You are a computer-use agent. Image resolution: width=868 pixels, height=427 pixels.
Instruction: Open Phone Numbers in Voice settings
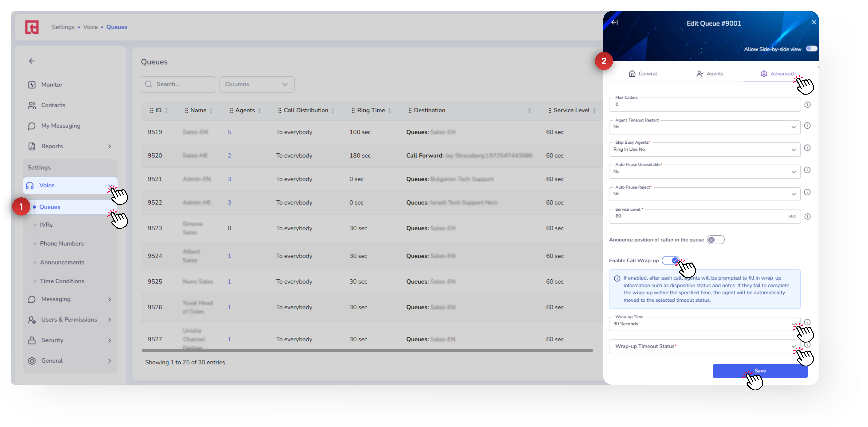(62, 243)
